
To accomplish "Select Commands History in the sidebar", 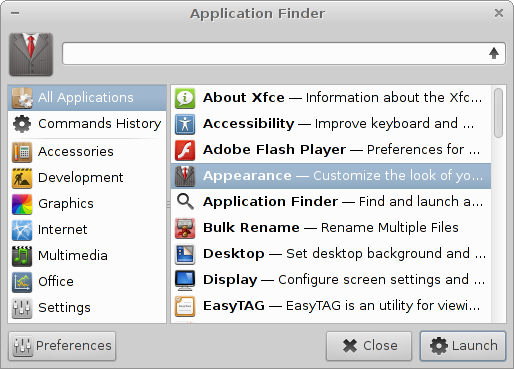I will [87, 124].
